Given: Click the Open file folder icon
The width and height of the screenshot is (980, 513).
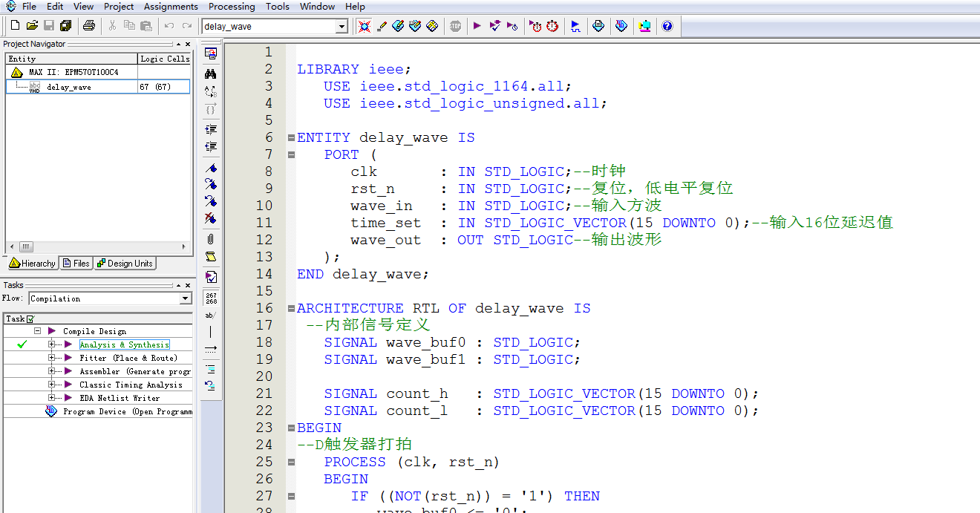Looking at the screenshot, I should point(32,26).
